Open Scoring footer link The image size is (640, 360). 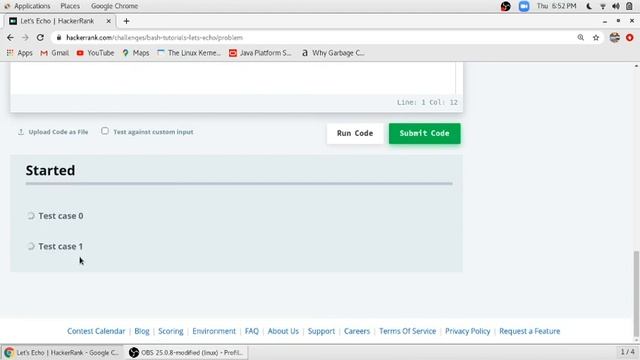point(171,331)
